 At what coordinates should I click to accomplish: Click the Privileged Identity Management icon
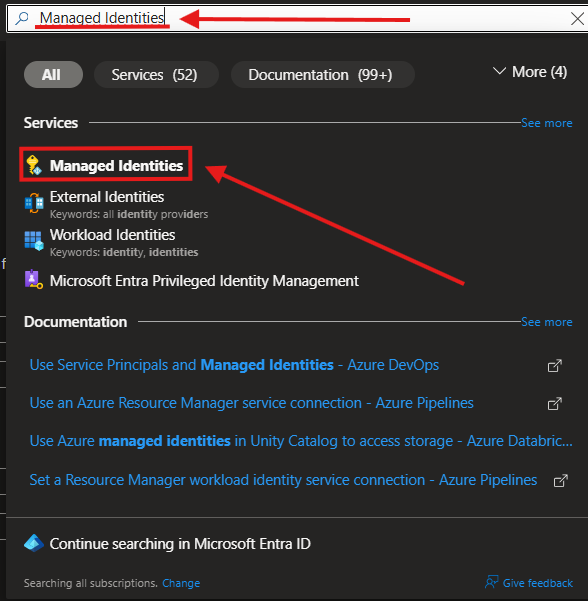[34, 279]
